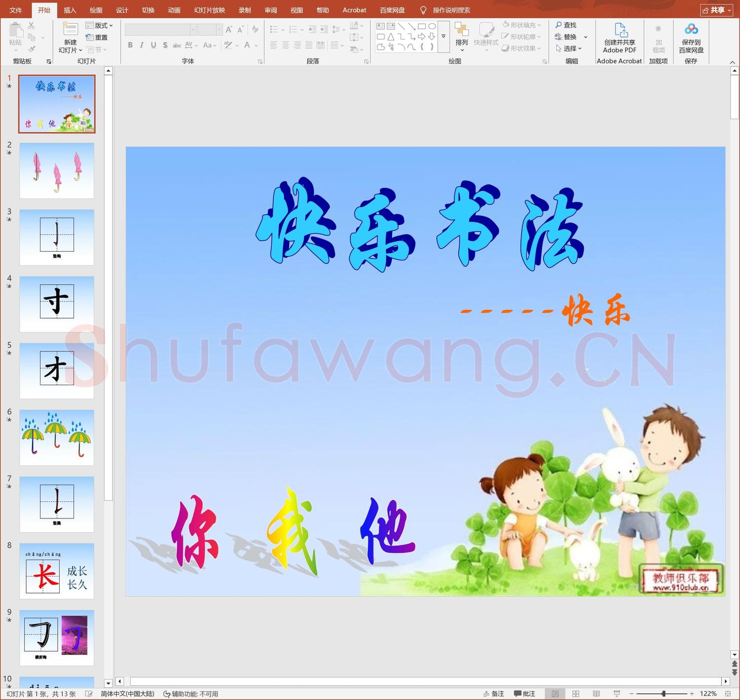Viewport: 740px width, 700px height.
Task: Open the Arrange (排列) dropdown
Action: [462, 37]
